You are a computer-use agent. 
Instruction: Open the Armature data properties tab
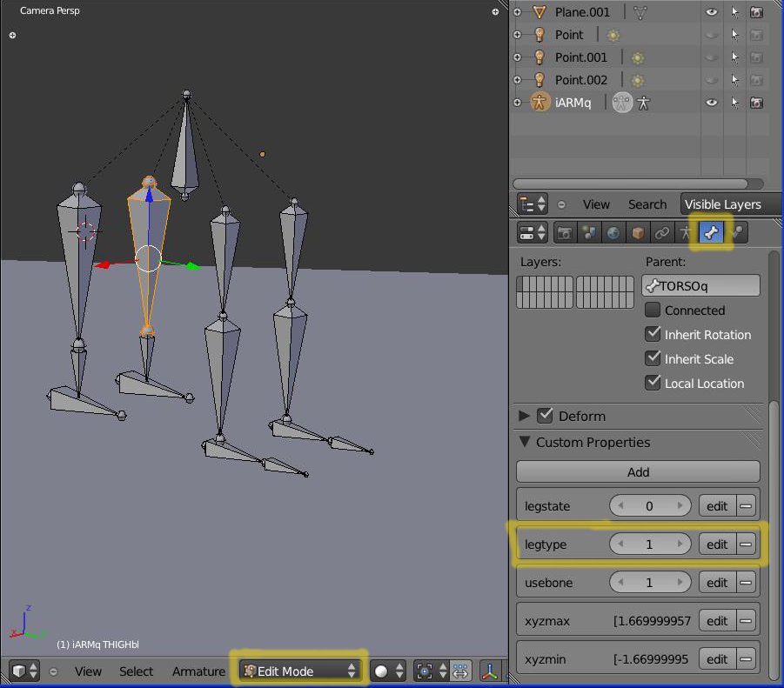(687, 233)
